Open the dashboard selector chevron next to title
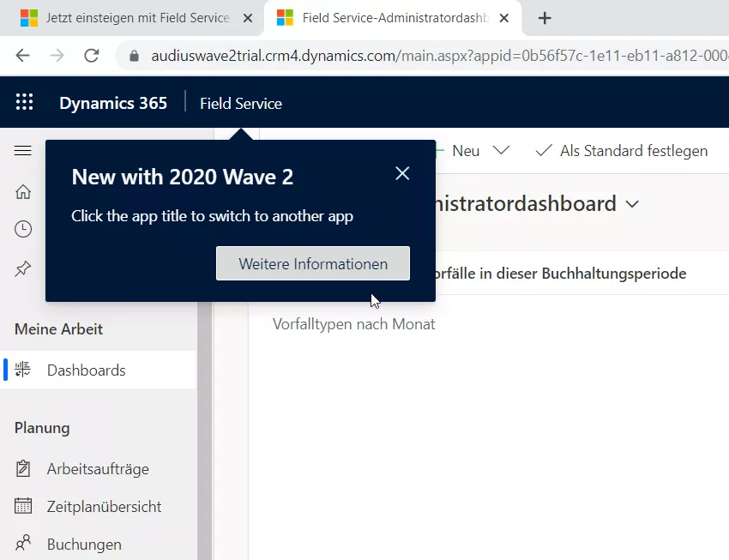Viewport: 729px width, 560px height. 633,204
